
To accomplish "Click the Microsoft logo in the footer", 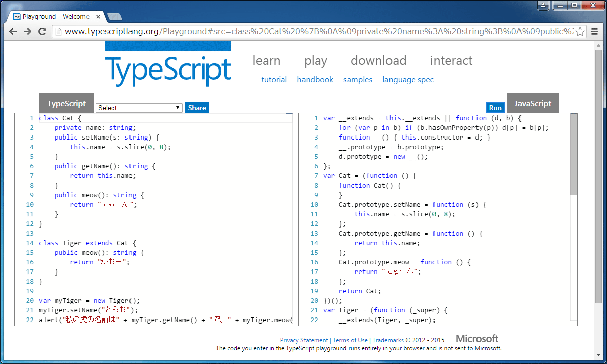I will (476, 338).
